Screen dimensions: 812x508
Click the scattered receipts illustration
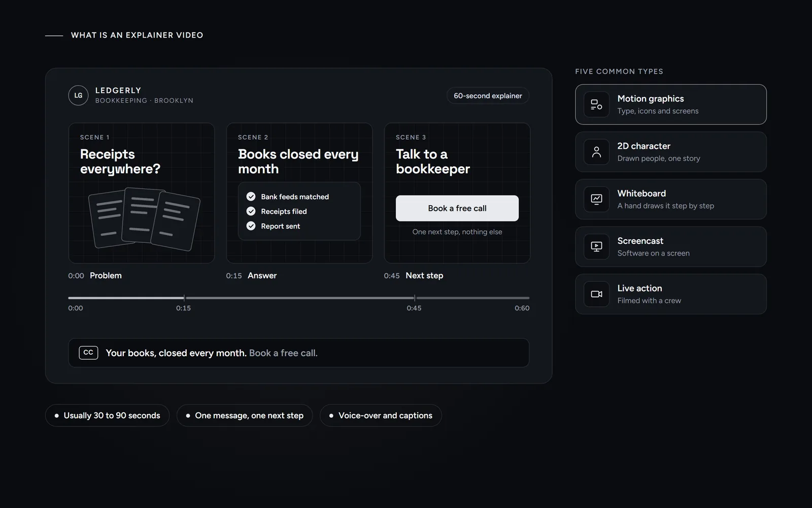click(x=144, y=219)
